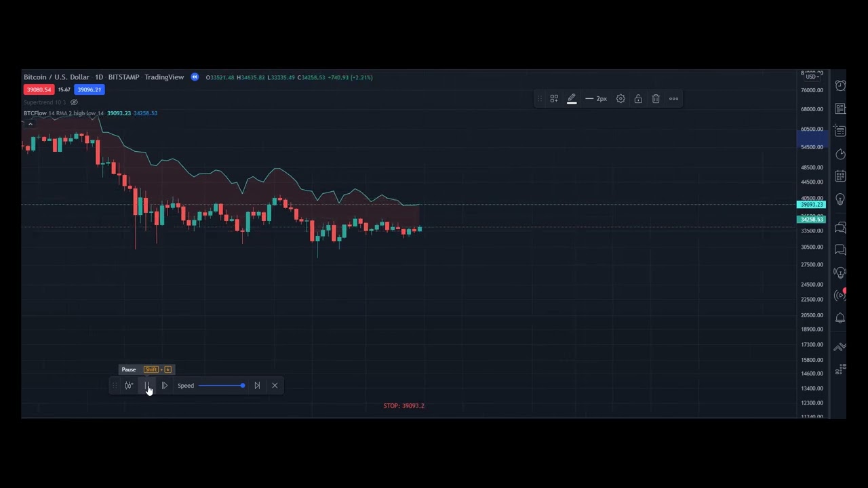Jump to real-time with skip icon

(257, 386)
